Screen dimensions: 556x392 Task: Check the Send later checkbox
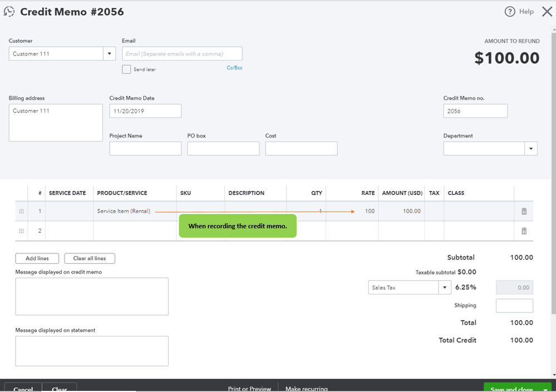pos(126,69)
